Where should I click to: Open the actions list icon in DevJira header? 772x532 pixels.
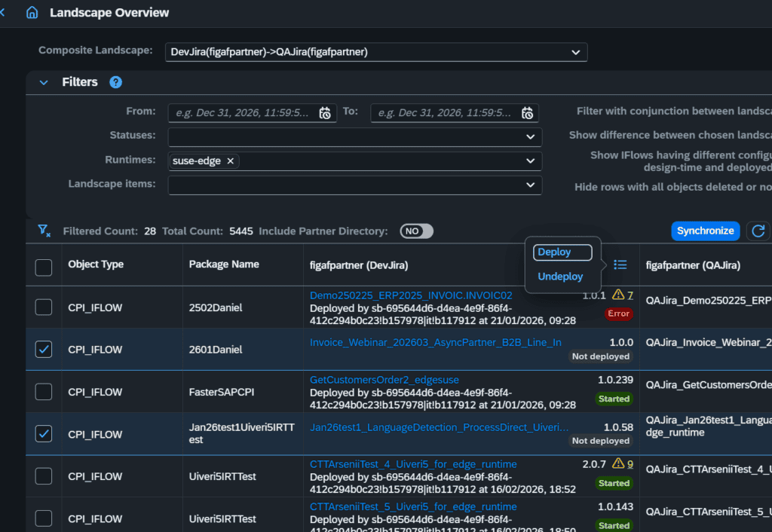[x=620, y=264]
